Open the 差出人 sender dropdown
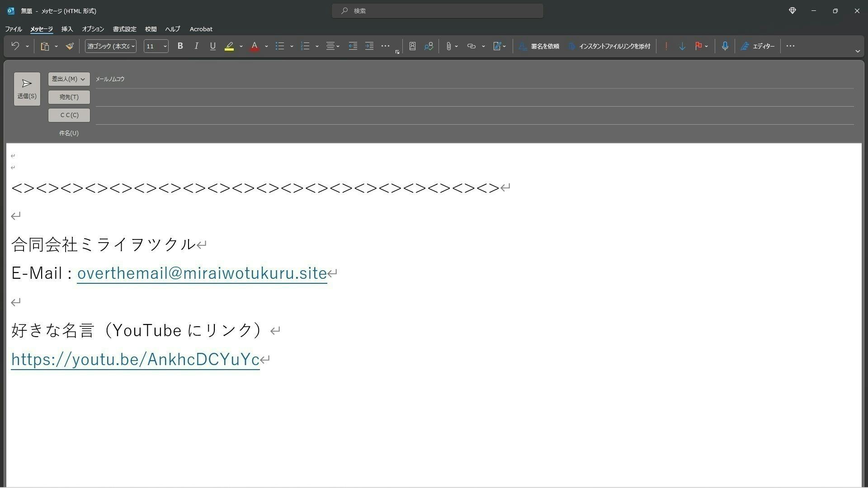The image size is (868, 488). pyautogui.click(x=69, y=79)
